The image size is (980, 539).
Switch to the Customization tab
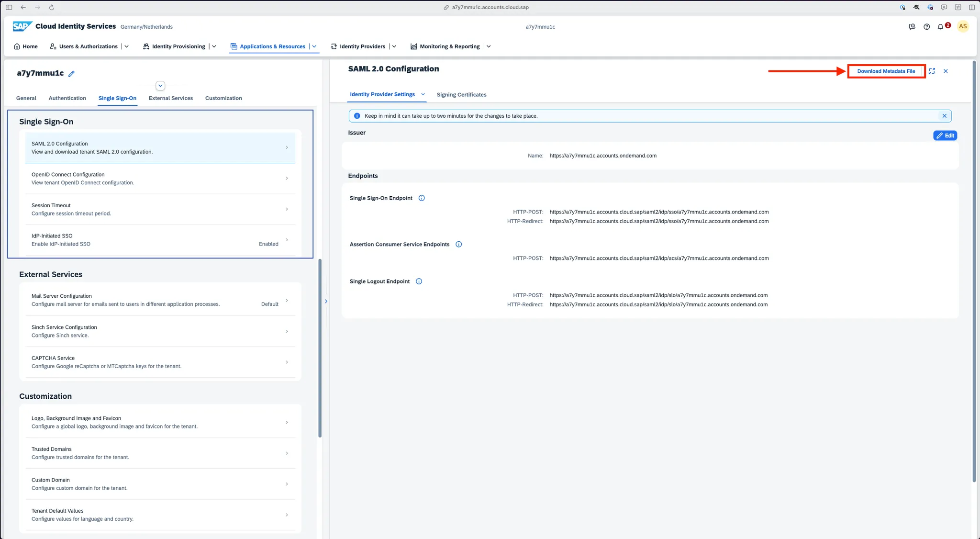pyautogui.click(x=223, y=98)
